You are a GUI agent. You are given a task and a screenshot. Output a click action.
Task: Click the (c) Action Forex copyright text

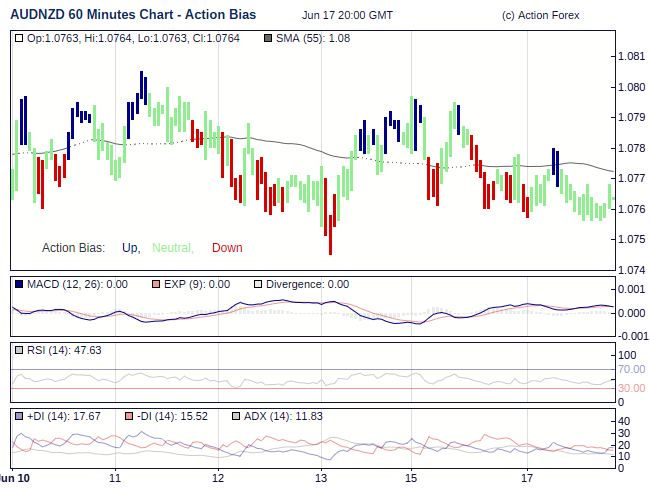(x=540, y=15)
